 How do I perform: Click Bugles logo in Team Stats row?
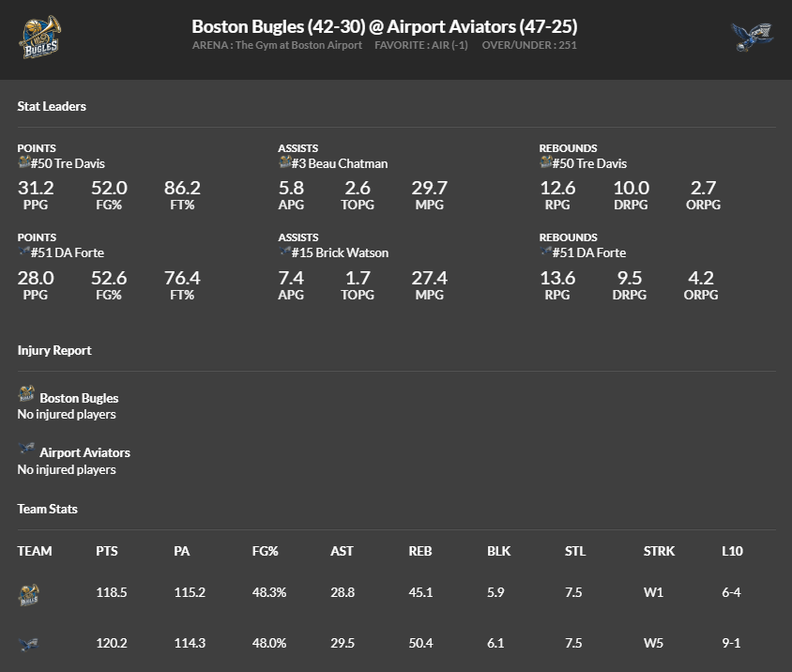tap(28, 593)
